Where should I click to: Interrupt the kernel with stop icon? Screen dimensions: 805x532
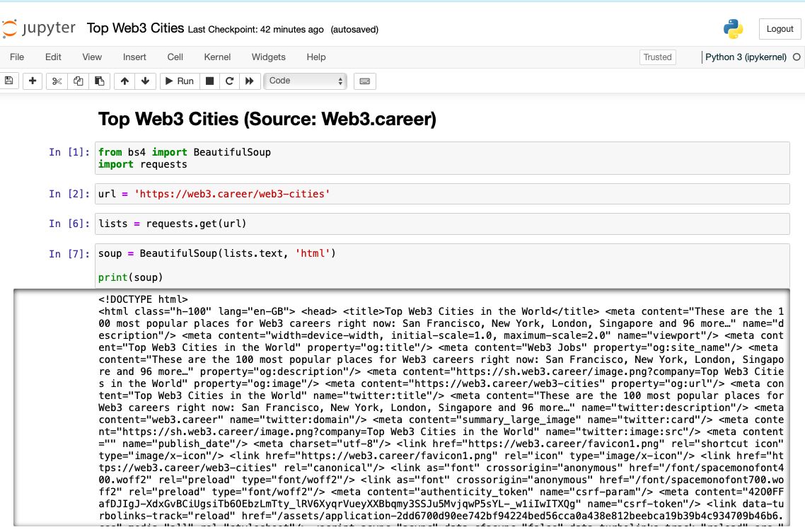[209, 81]
